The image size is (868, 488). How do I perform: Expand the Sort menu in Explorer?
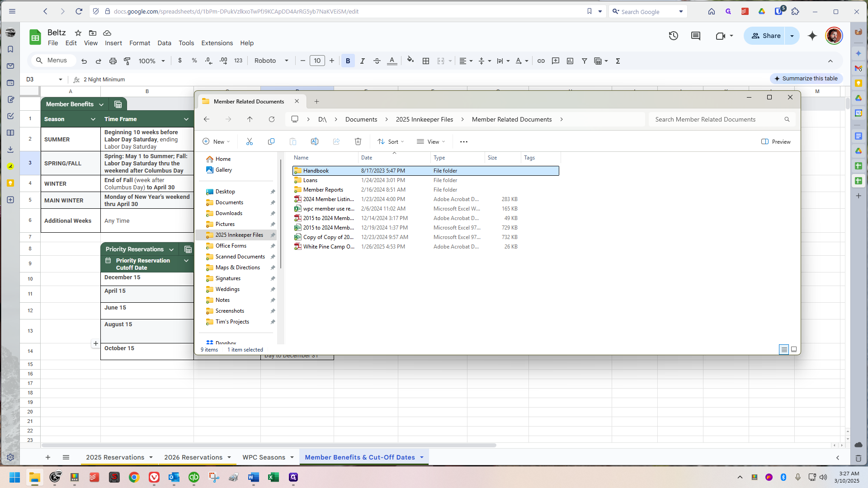click(391, 142)
